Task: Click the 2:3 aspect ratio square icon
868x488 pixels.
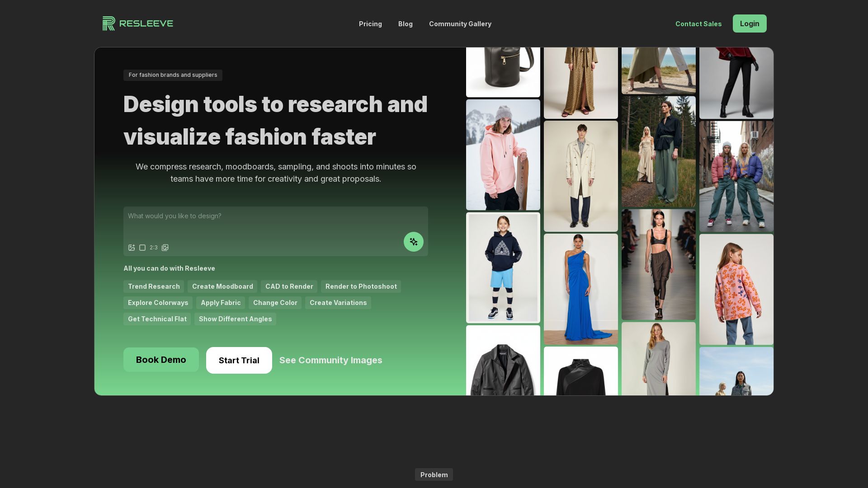Action: coord(142,248)
